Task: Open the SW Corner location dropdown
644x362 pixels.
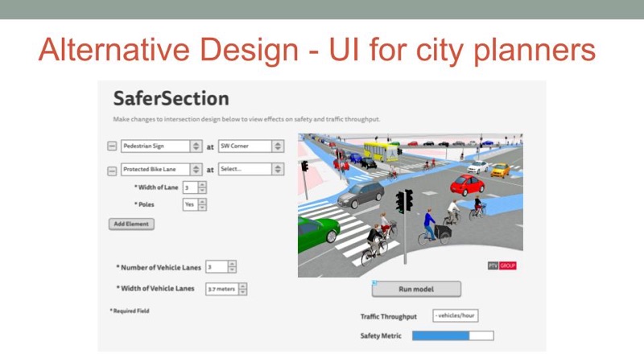Action: coord(251,146)
